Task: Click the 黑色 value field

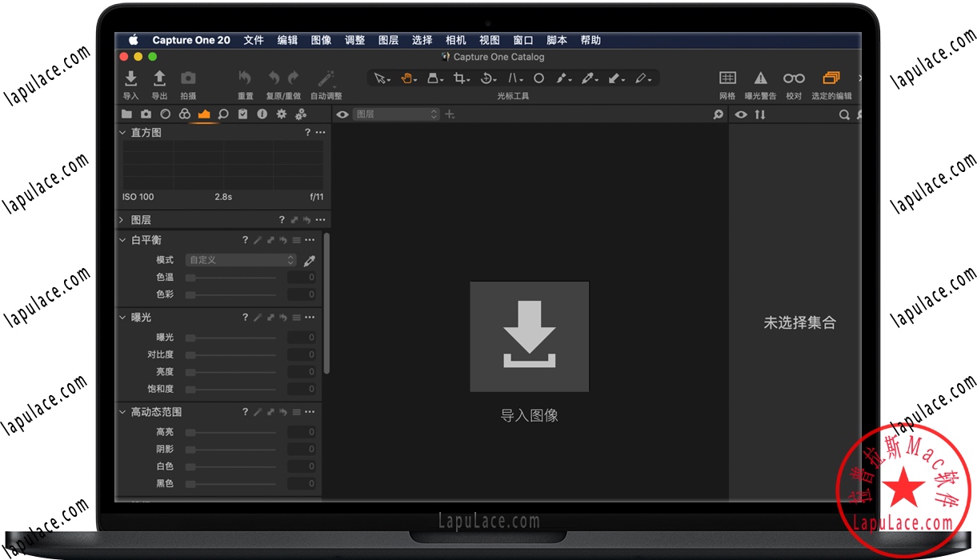Action: click(x=302, y=483)
